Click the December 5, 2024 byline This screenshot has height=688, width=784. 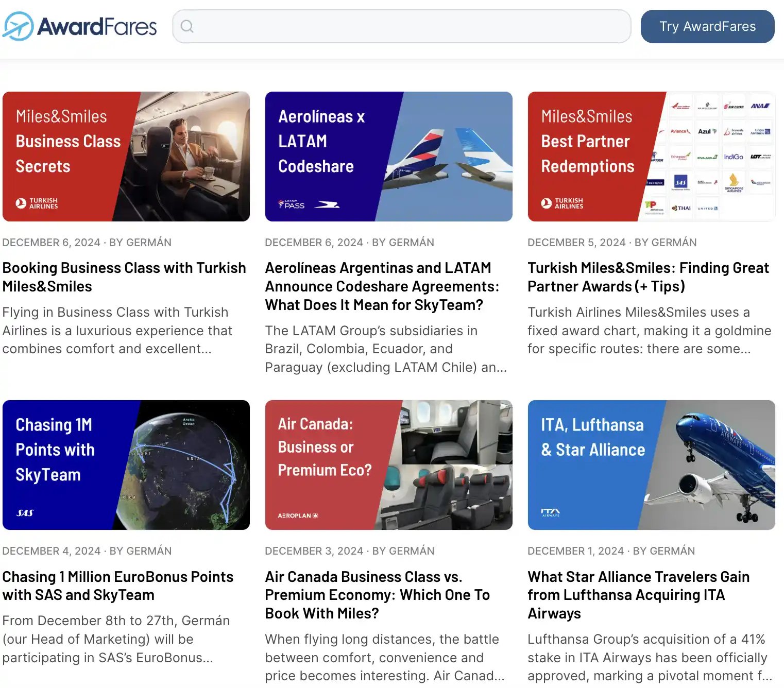(612, 243)
